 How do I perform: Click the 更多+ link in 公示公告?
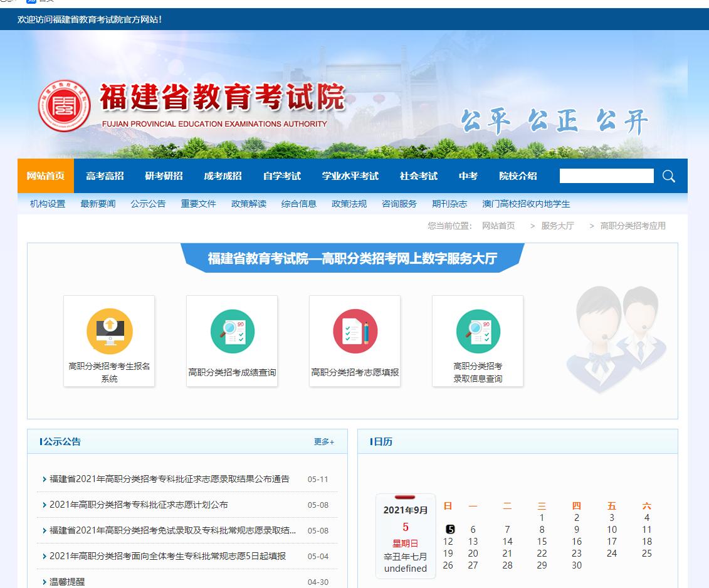pos(325,441)
